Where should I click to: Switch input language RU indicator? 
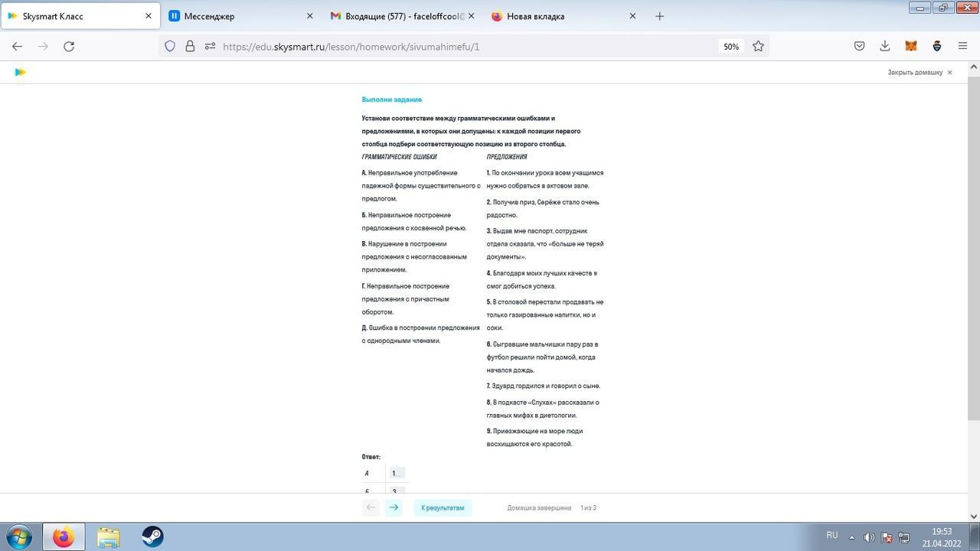coord(832,535)
